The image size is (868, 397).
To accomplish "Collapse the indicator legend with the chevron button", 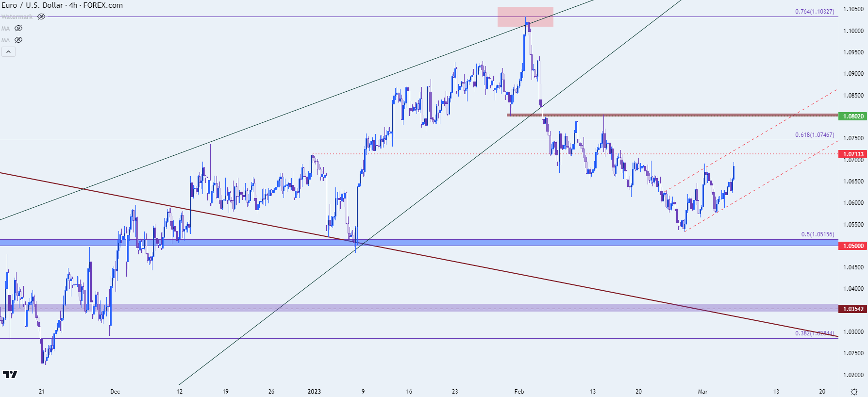I will click(x=8, y=51).
